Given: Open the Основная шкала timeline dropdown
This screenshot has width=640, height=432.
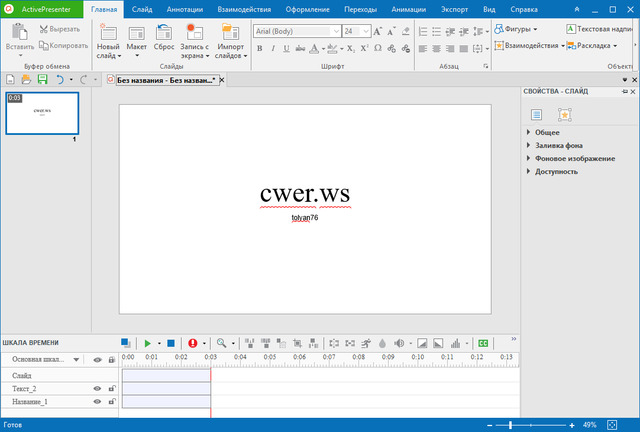Looking at the screenshot, I should (x=76, y=359).
